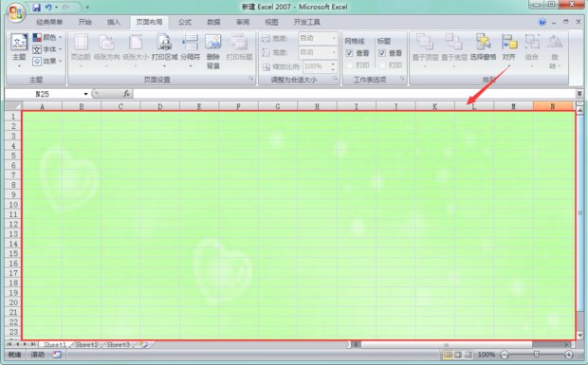
Task: Toggle the 标题 打印 (Headings Print) checkbox
Action: [382, 65]
